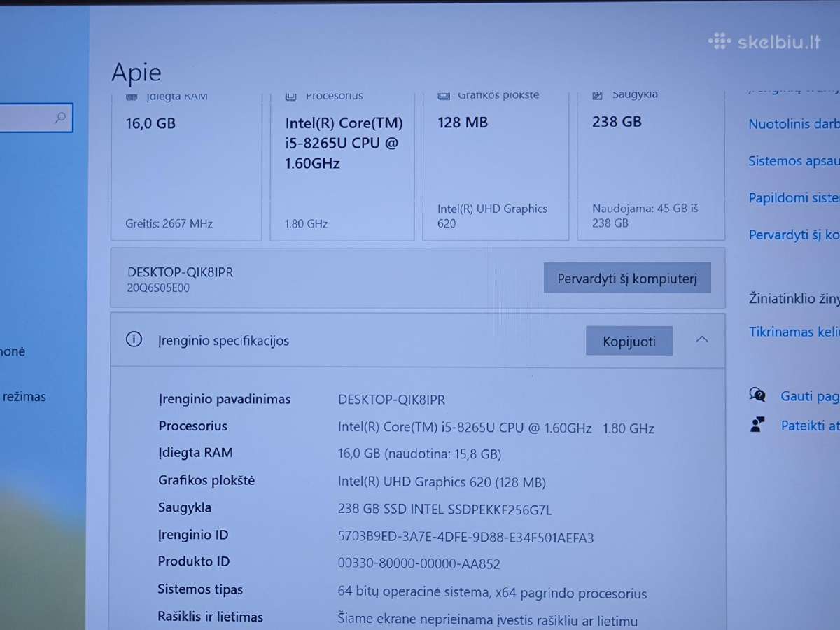Select the Saugykla 238 GB card

pos(650,167)
